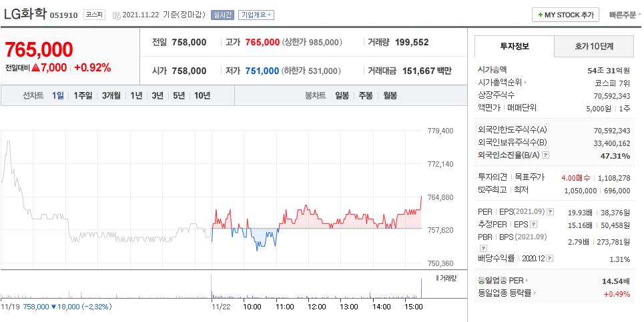The image size is (644, 322).
Task: Click arrow icon next to 동일업종 PER
Action: click(527, 281)
